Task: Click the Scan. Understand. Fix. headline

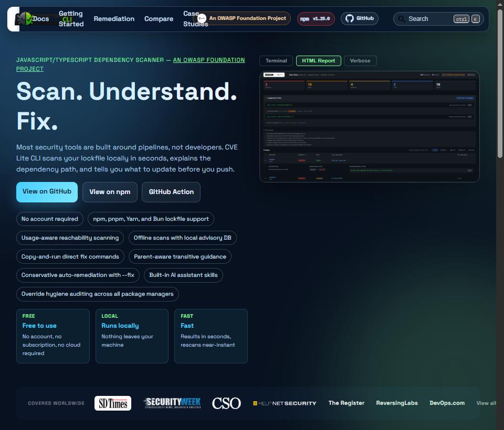Action: 127,106
